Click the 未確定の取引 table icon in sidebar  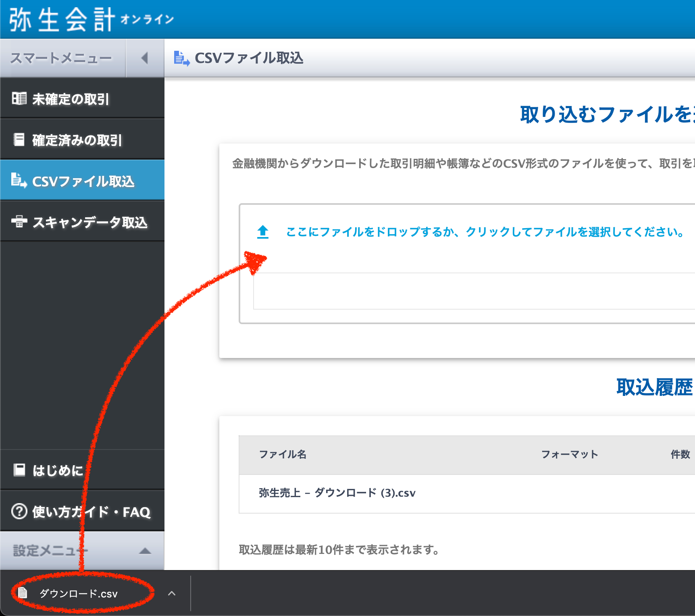(19, 98)
